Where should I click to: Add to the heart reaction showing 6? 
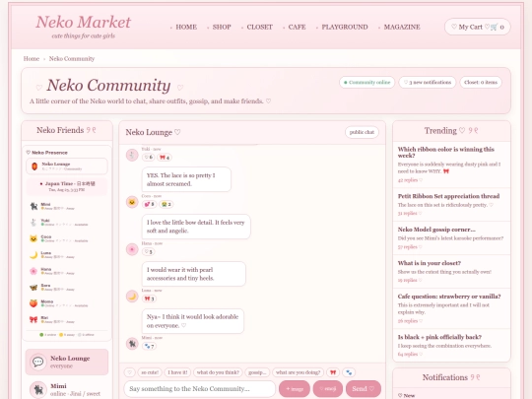148,157
